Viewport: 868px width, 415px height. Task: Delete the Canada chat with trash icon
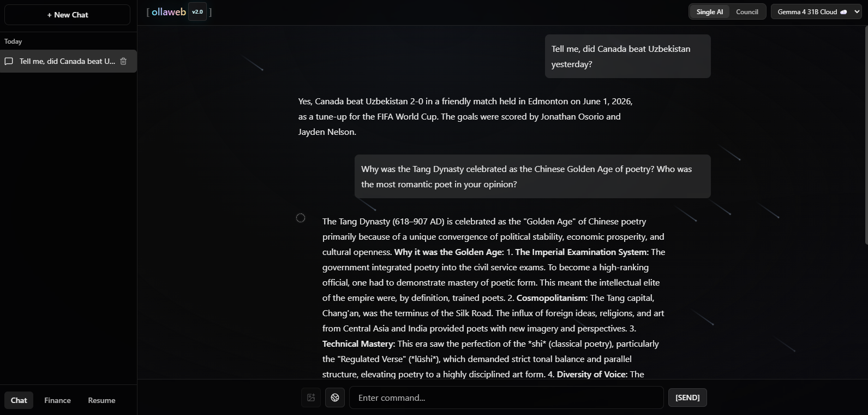click(123, 61)
